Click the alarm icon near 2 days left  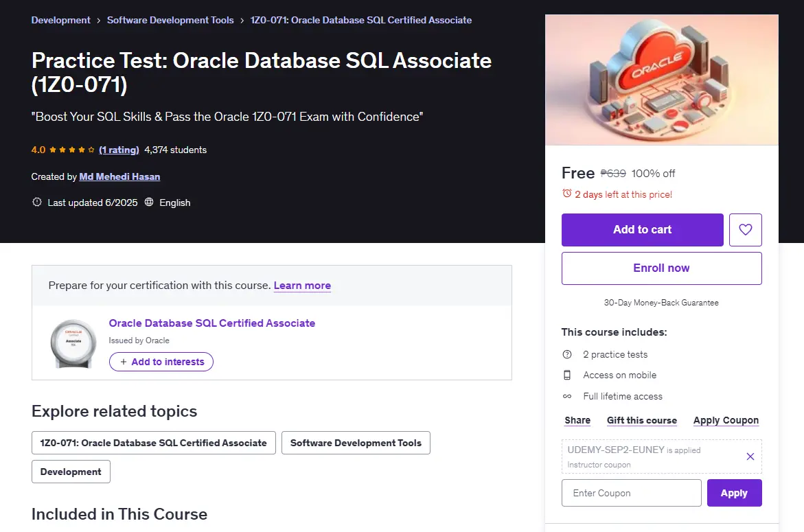tap(566, 193)
